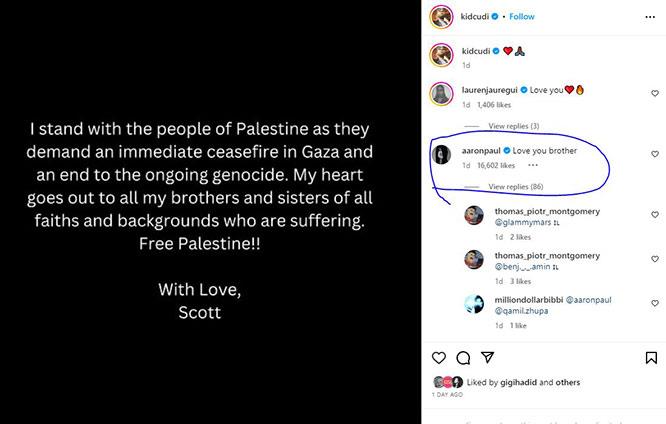The image size is (666, 424).
Task: Open milliondollarbibbi's avatar
Action: [x=474, y=304]
